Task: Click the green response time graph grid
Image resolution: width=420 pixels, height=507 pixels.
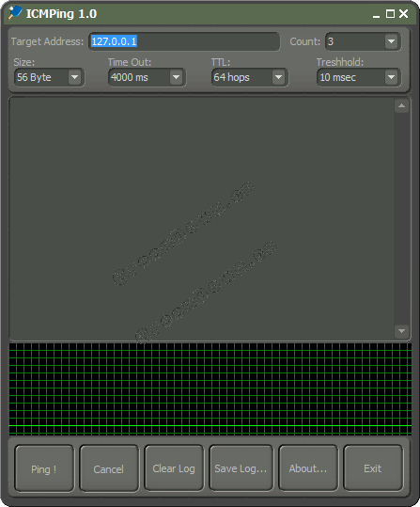Action: coord(210,389)
